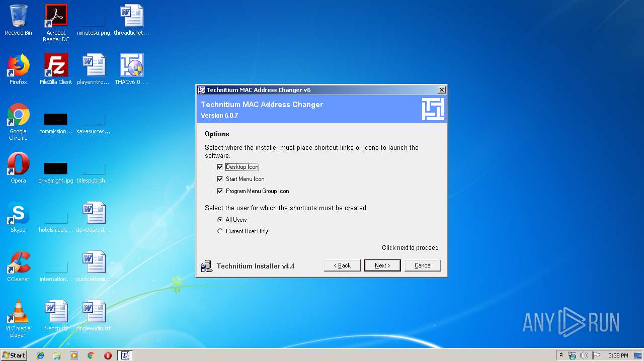Select the drivemight.jpg file icon

point(56,171)
